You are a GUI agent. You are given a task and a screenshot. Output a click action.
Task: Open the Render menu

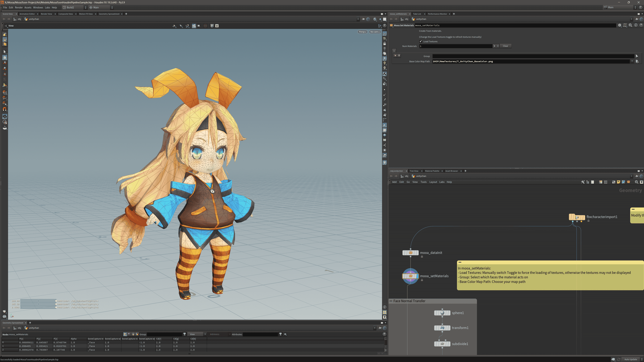coord(19,8)
